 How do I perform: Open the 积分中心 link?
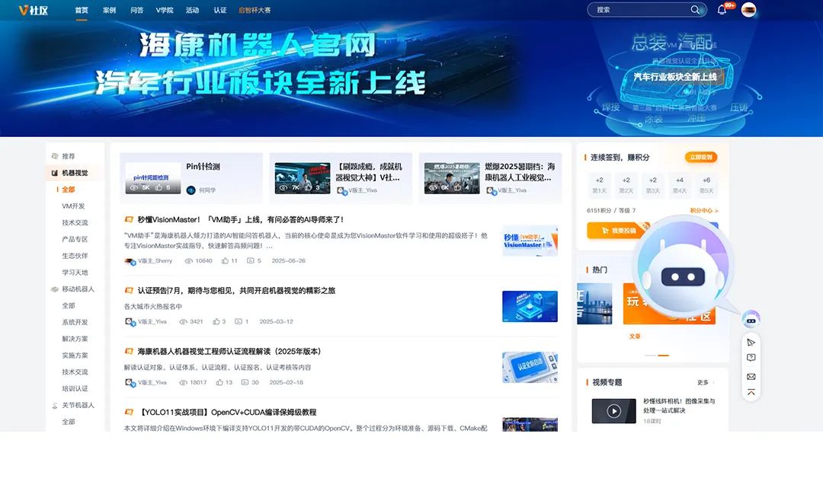click(703, 211)
